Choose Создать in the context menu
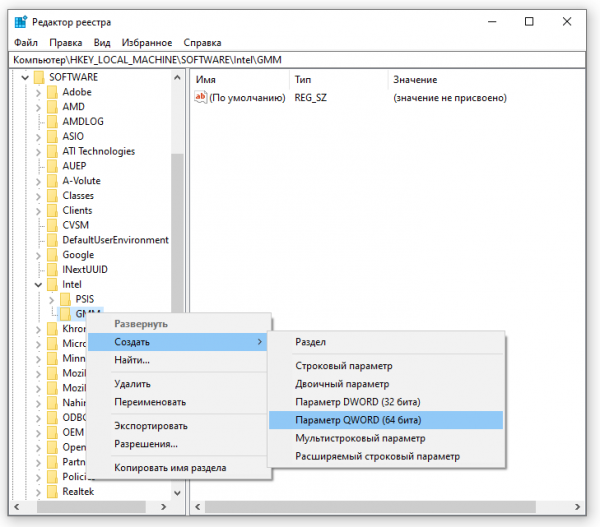Viewport: 600px width, 527px height. (x=178, y=342)
